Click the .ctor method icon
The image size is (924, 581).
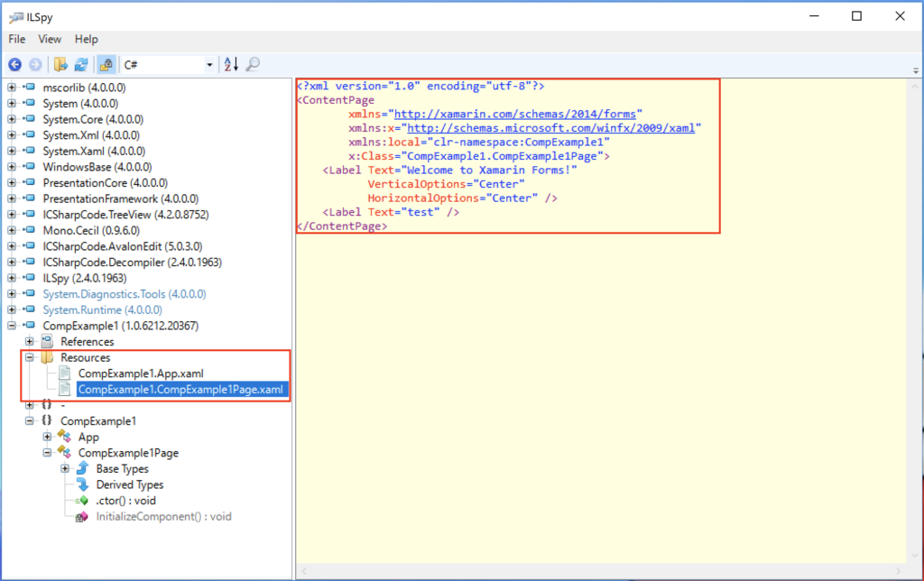coord(82,501)
